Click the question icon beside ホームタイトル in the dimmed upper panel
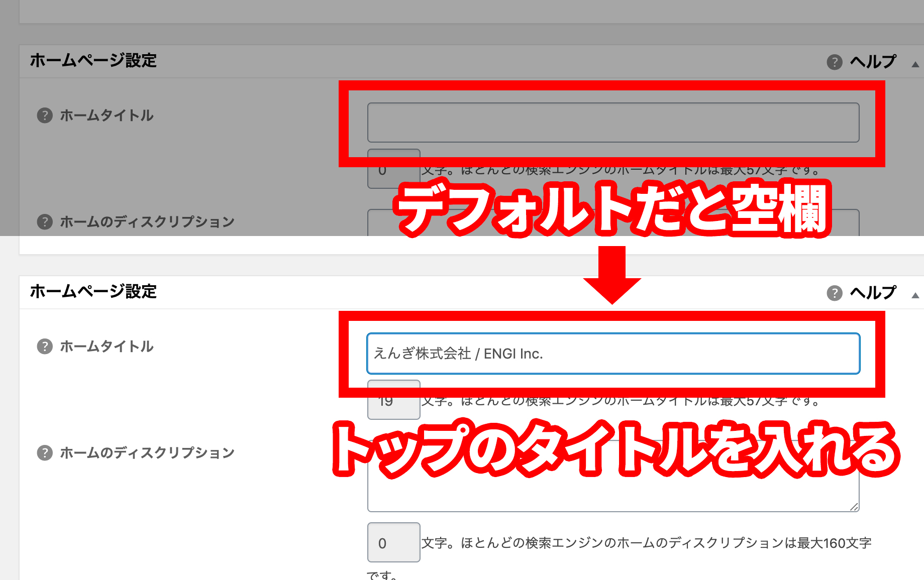 pyautogui.click(x=45, y=115)
